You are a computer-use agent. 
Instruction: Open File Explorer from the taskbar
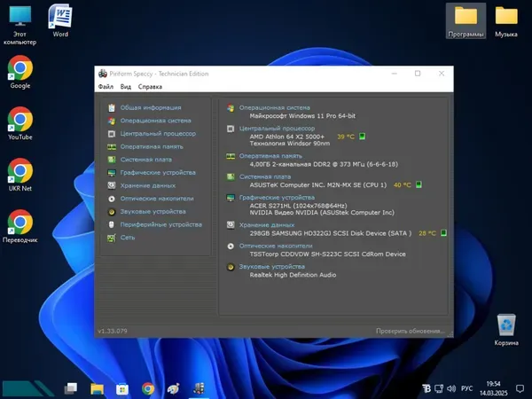pos(97,389)
